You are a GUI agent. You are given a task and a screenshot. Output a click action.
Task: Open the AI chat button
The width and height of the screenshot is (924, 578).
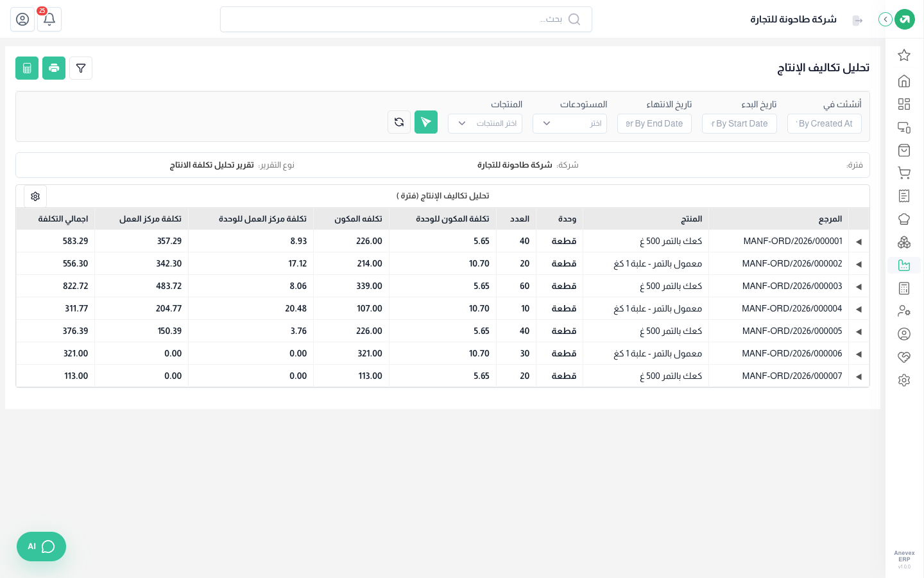click(x=41, y=547)
